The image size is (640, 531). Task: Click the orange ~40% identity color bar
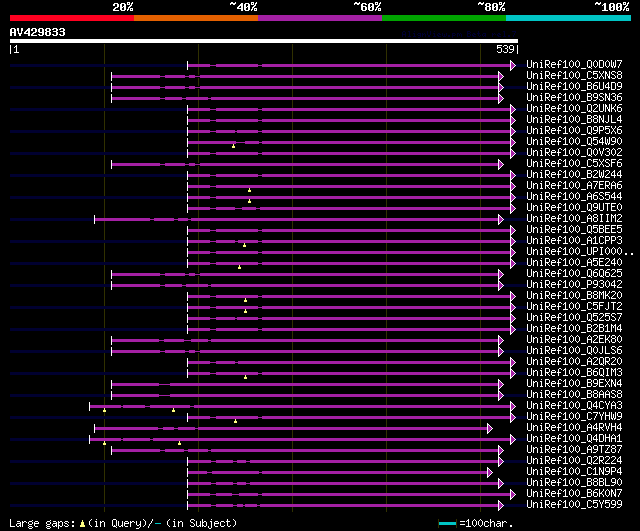196,18
